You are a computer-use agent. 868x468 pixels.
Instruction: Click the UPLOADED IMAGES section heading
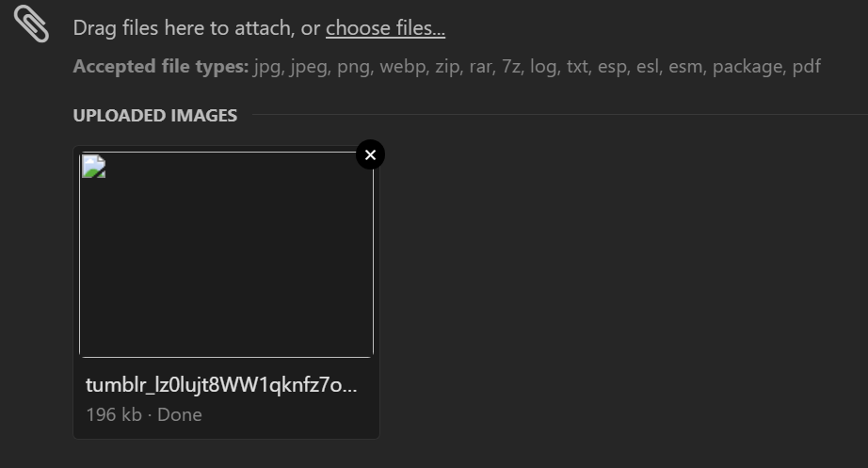tap(155, 115)
